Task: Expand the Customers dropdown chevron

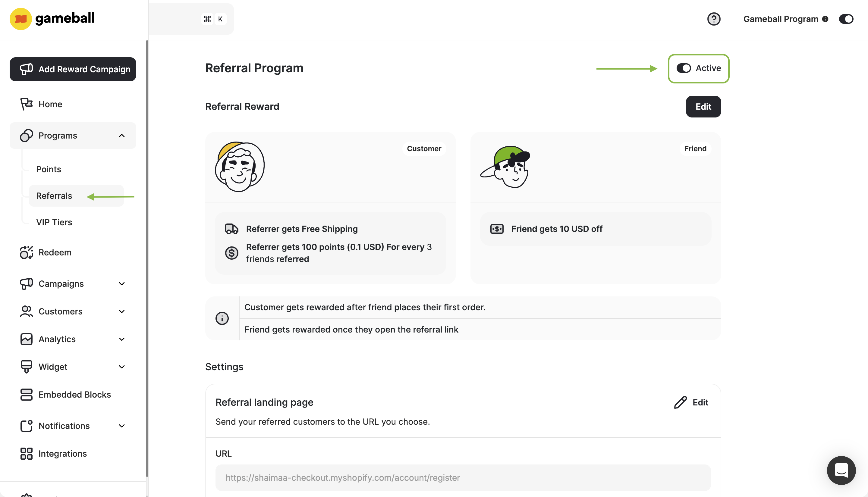Action: click(x=121, y=311)
